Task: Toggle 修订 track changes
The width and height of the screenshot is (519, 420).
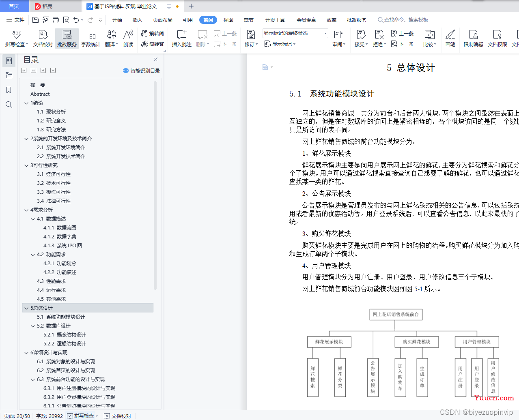Action: [251, 39]
